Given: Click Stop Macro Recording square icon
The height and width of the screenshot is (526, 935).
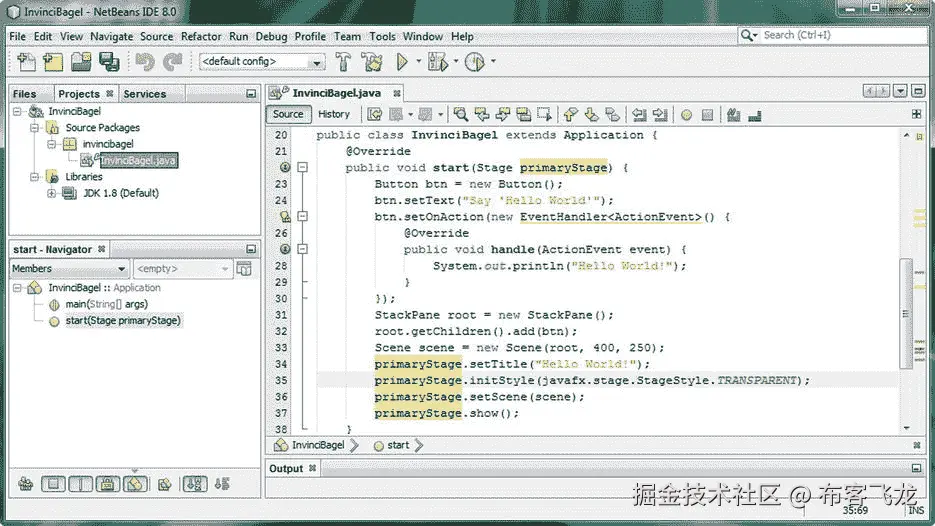Looking at the screenshot, I should tap(707, 115).
